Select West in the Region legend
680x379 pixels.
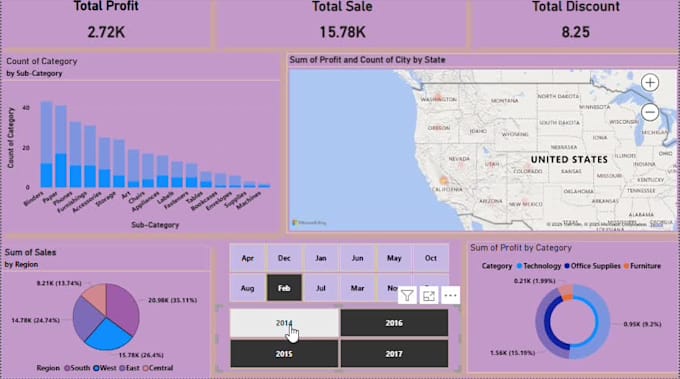[105, 368]
